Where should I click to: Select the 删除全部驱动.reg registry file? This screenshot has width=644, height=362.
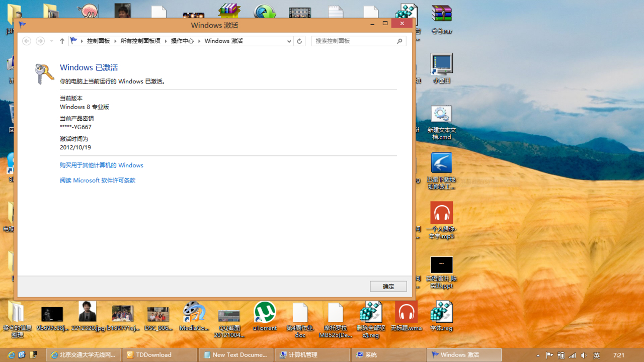371,320
